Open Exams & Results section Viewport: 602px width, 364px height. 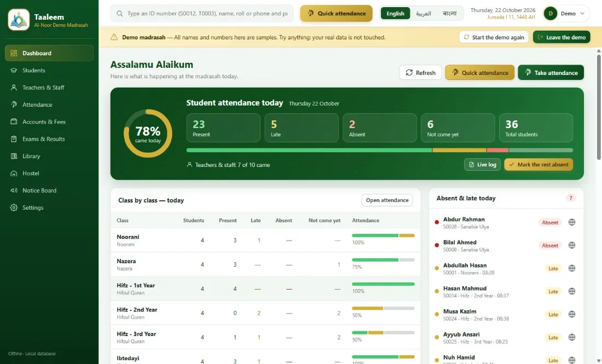pyautogui.click(x=49, y=139)
